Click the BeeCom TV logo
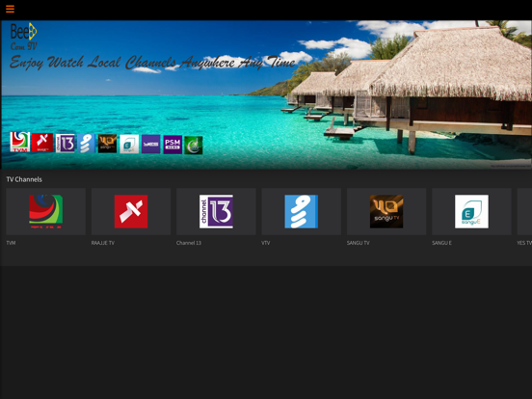 [23, 37]
